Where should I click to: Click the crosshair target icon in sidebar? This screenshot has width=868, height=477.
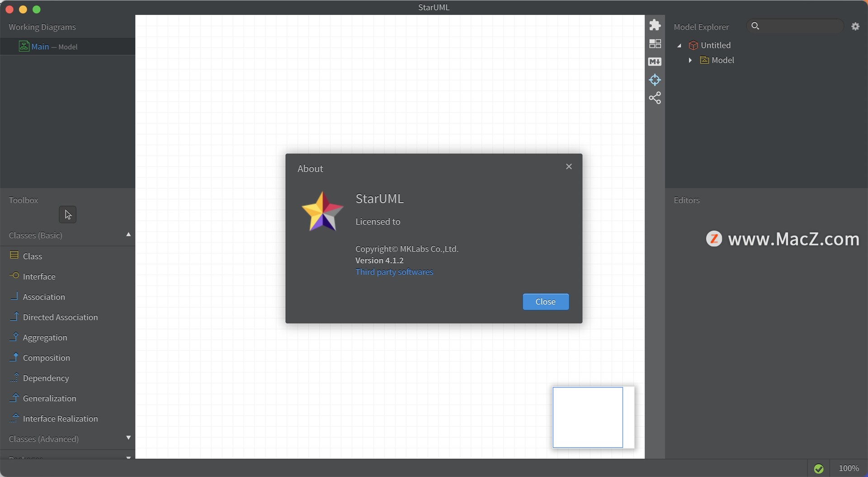point(655,80)
